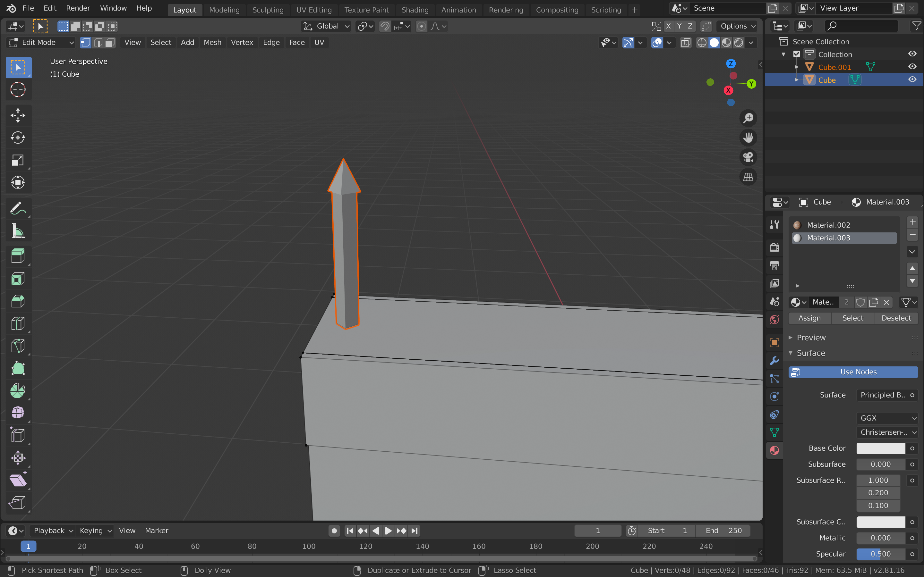
Task: Select the Measure tool in the toolbar
Action: 18,231
